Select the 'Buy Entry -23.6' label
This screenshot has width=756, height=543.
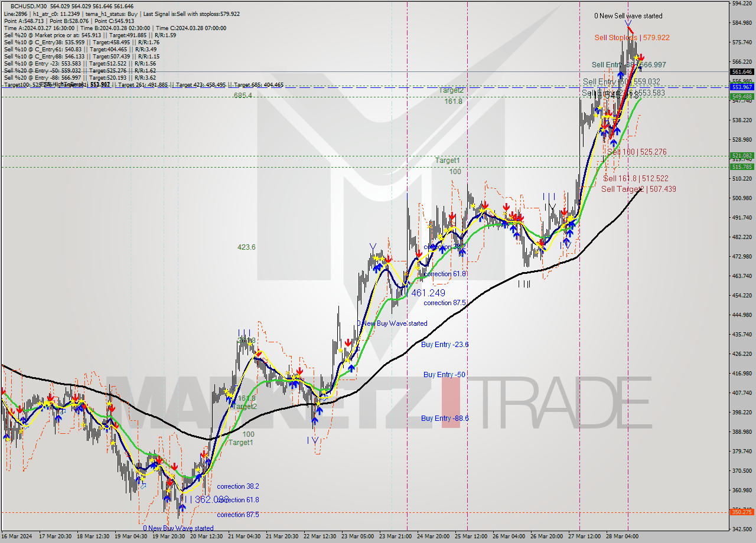pyautogui.click(x=445, y=344)
